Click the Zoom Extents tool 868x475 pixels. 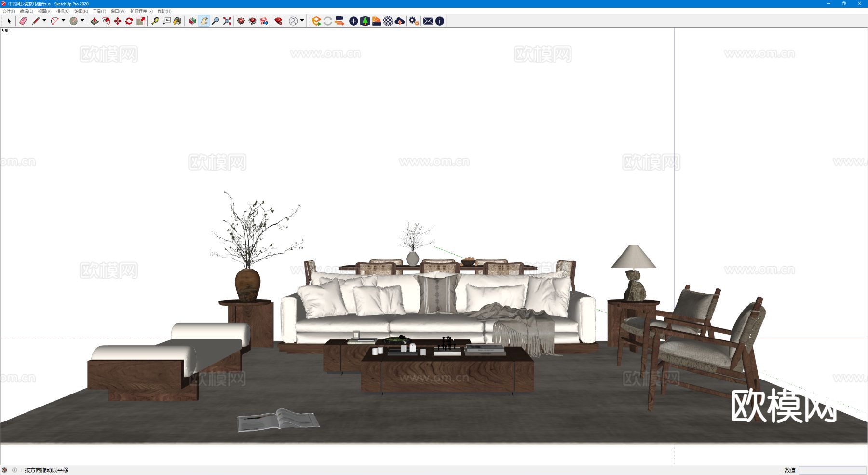coord(227,21)
